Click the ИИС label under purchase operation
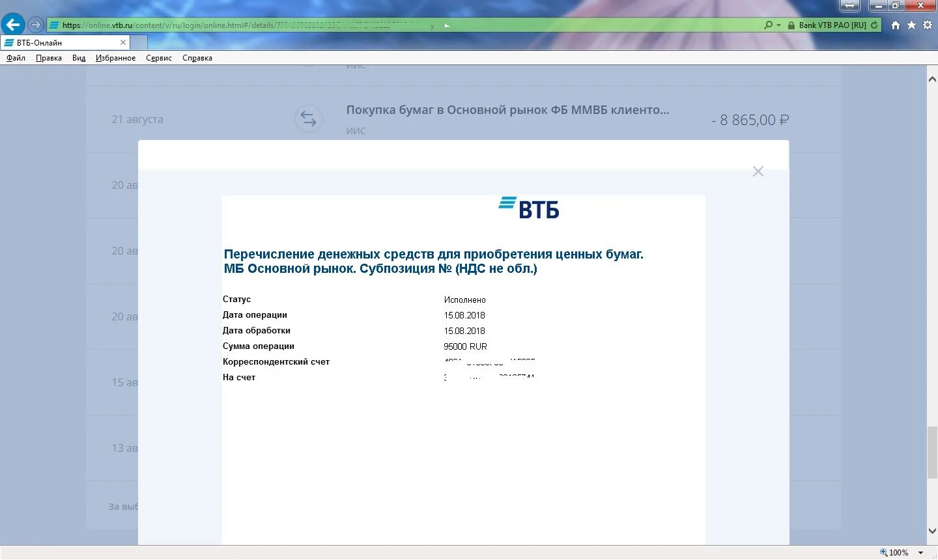Viewport: 938px width, 560px height. 356,131
